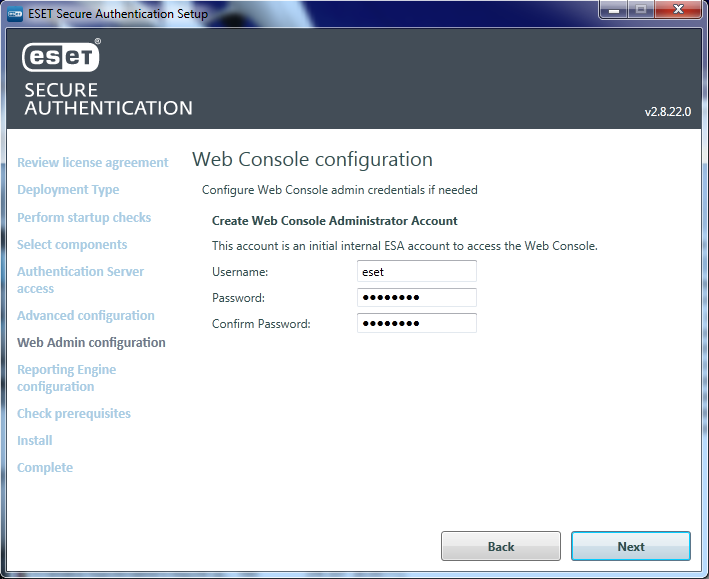Select the Complete step
Screen dimensions: 709x579
click(45, 467)
